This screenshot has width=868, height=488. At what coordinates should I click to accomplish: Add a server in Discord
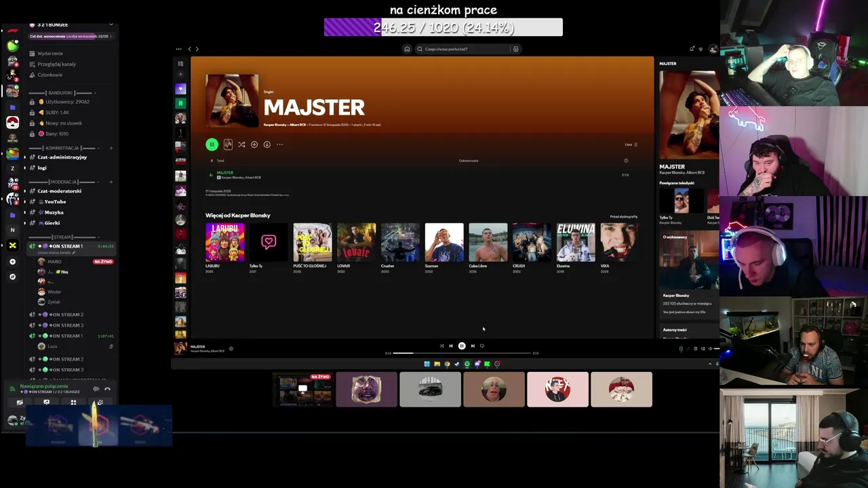point(12,261)
